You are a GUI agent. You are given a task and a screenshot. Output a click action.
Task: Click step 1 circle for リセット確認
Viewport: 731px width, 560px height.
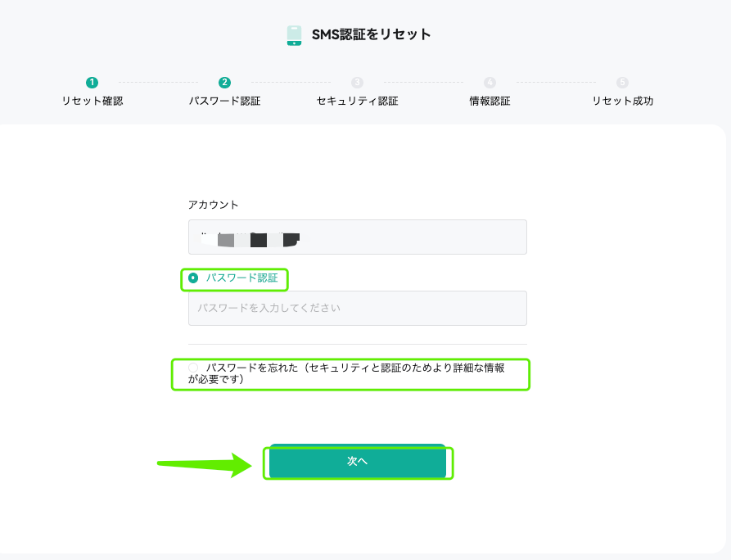coord(92,83)
